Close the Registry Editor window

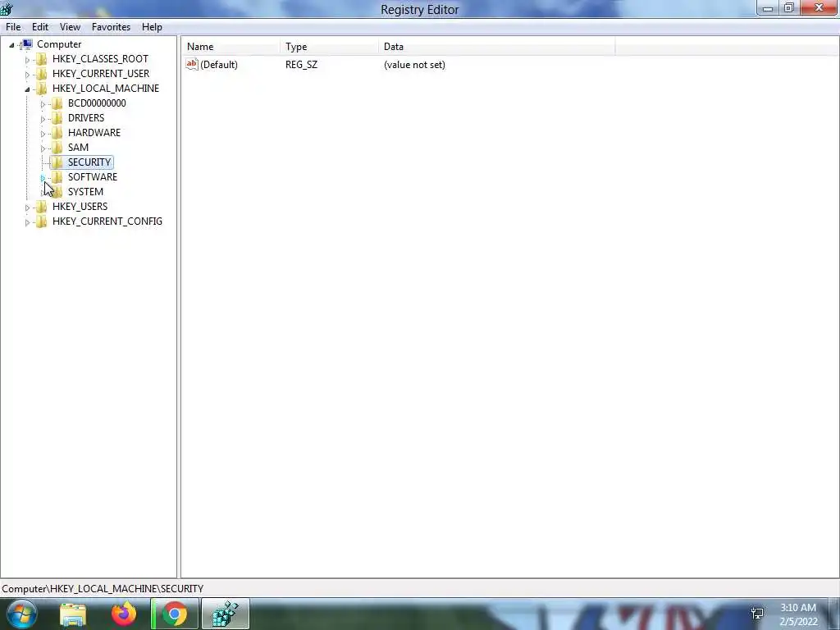pyautogui.click(x=819, y=8)
